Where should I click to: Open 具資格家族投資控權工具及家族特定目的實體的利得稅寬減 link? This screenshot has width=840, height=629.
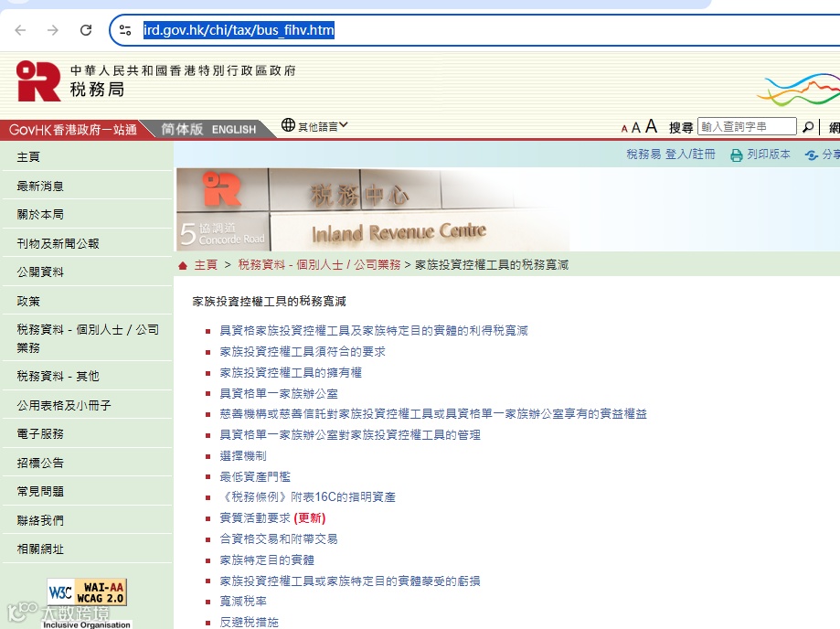[374, 331]
